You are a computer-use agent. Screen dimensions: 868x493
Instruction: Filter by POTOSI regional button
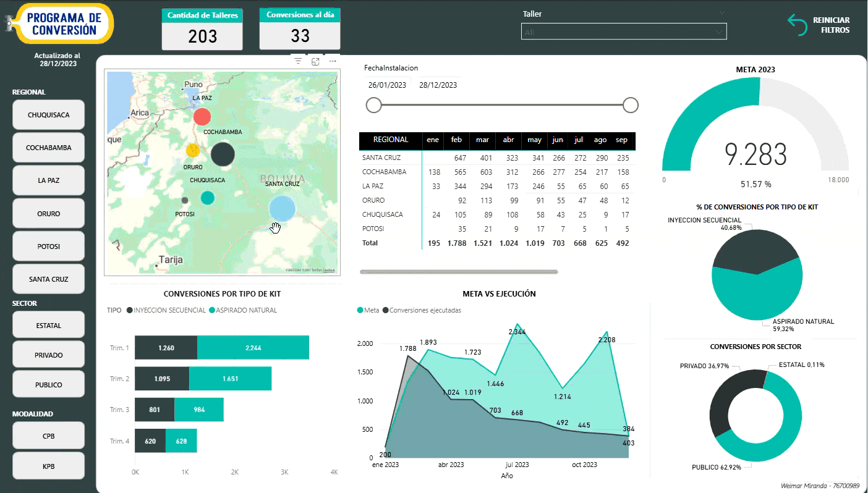49,247
